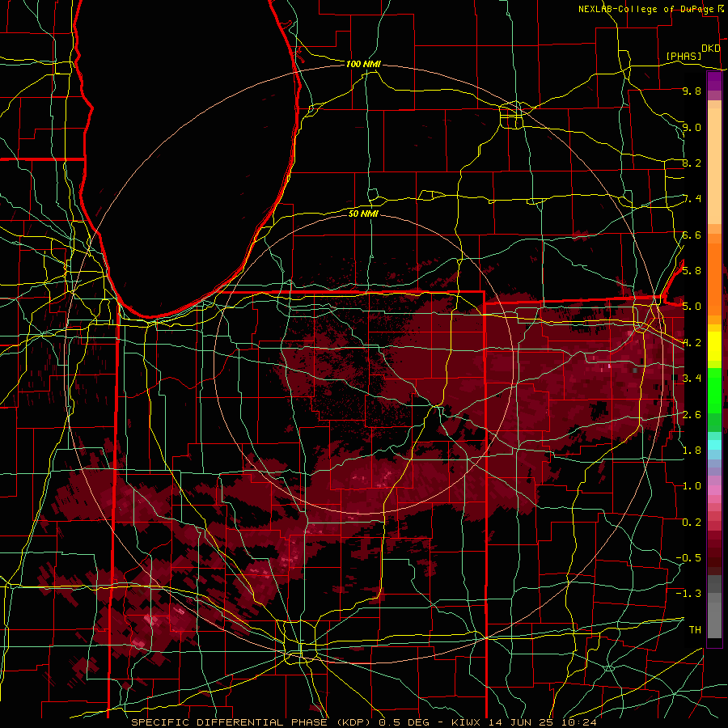Screen dimensions: 728x728
Task: Click the 2.6 value on color scale
Action: point(692,414)
